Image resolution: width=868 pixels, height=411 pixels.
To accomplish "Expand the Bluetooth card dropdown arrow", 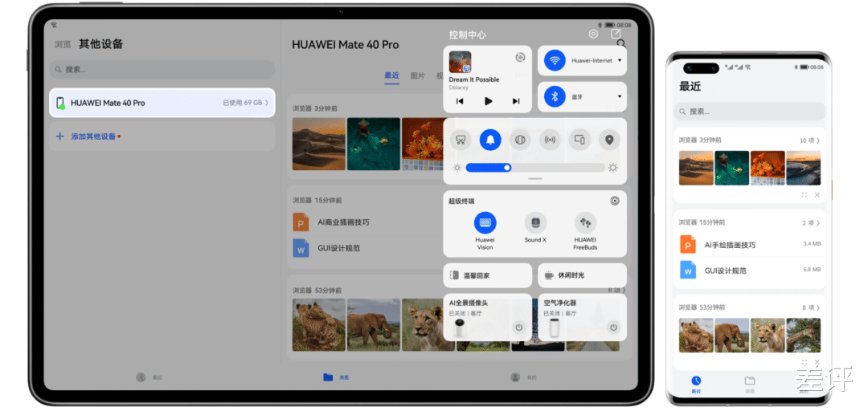I will (x=620, y=97).
